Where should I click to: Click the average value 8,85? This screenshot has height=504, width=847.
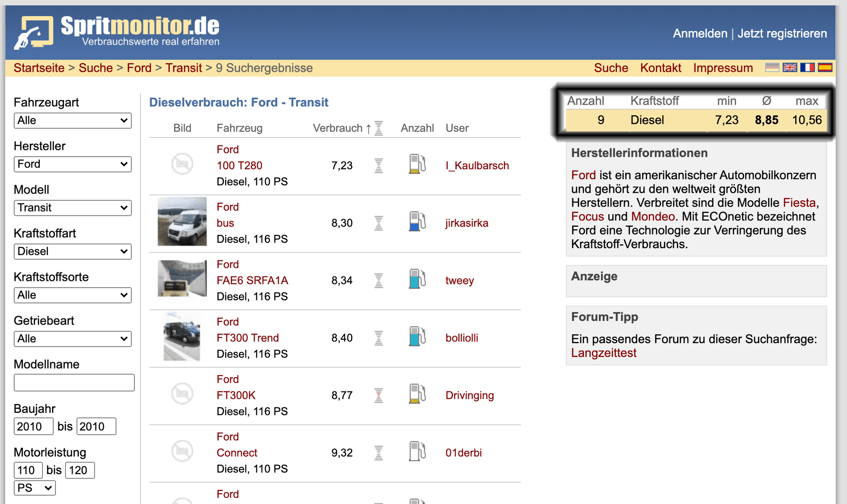766,120
